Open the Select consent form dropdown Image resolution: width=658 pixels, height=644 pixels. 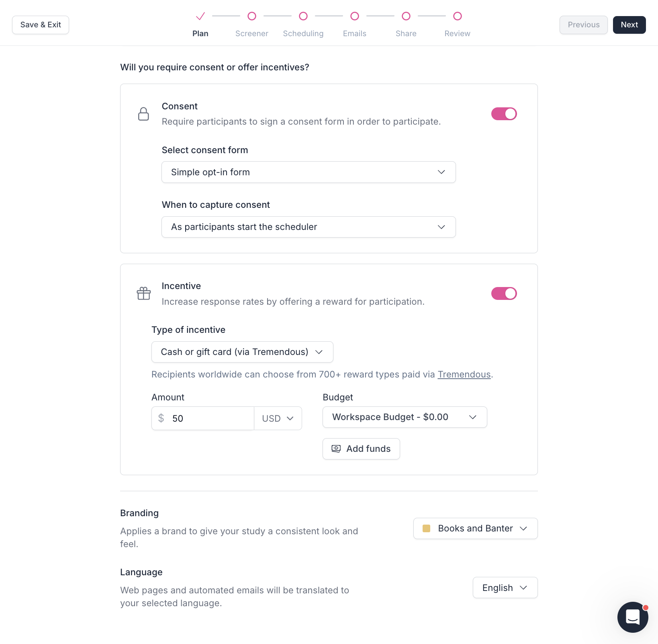(x=309, y=172)
